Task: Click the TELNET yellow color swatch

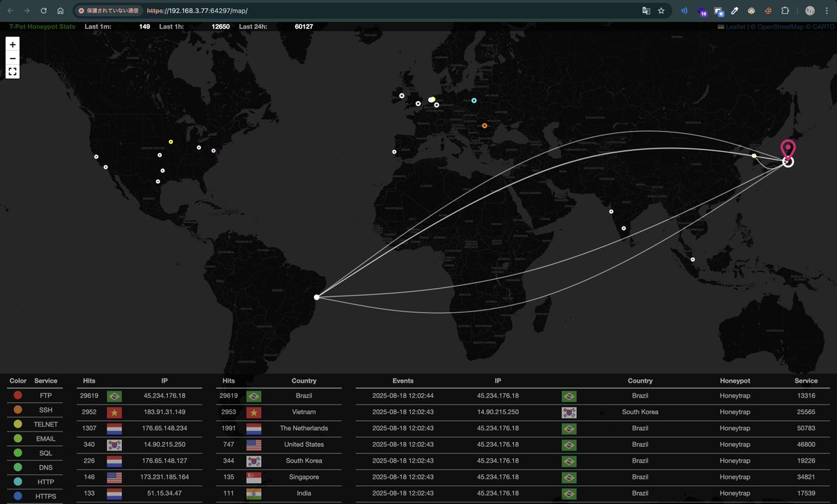Action: (18, 424)
